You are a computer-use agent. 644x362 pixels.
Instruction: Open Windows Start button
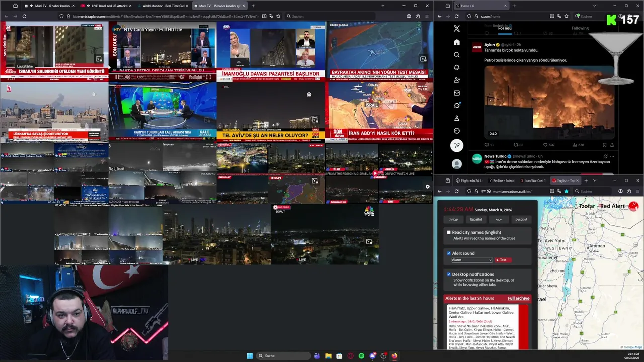click(x=250, y=356)
